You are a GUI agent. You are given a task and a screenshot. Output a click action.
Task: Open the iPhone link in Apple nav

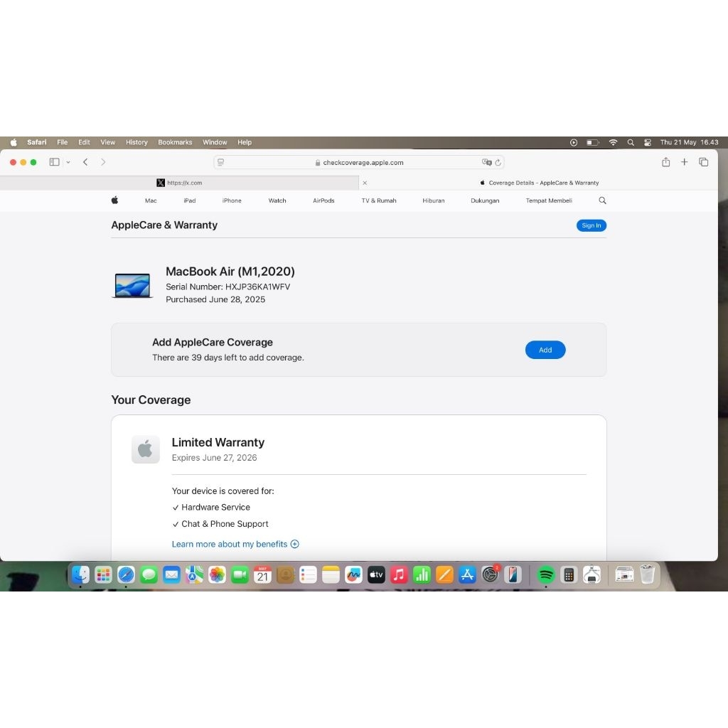(232, 200)
